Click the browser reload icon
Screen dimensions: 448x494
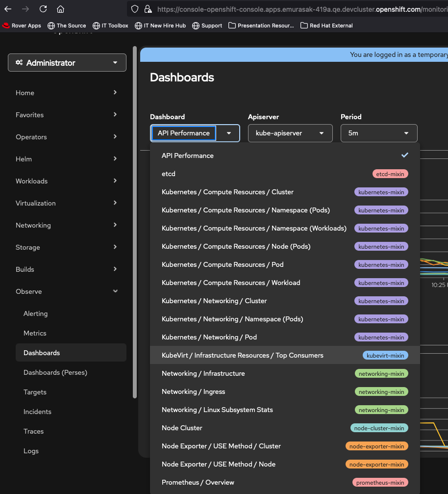point(43,9)
